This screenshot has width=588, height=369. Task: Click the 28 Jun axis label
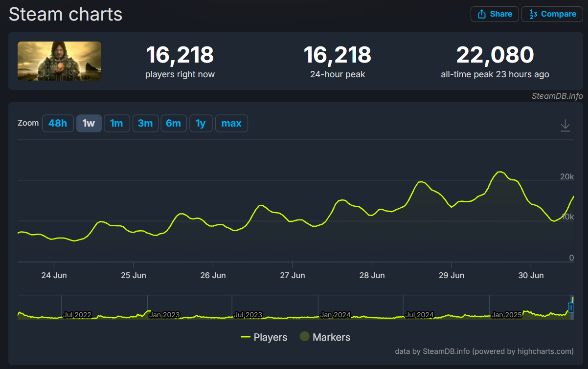[372, 275]
